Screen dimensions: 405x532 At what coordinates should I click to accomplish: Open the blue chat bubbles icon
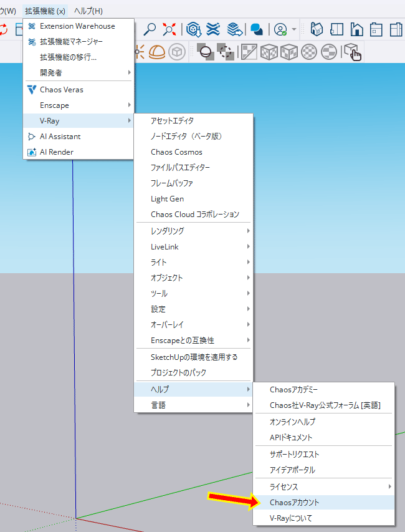coord(257,29)
